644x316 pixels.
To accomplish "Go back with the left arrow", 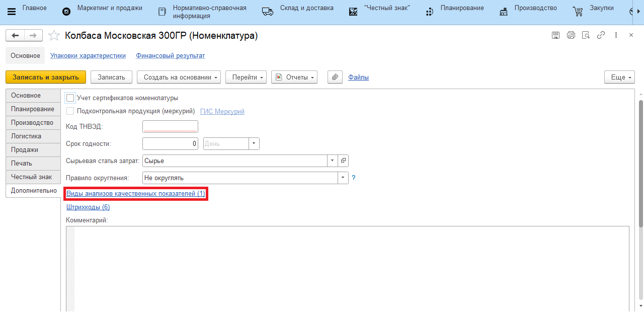I will [x=16, y=35].
